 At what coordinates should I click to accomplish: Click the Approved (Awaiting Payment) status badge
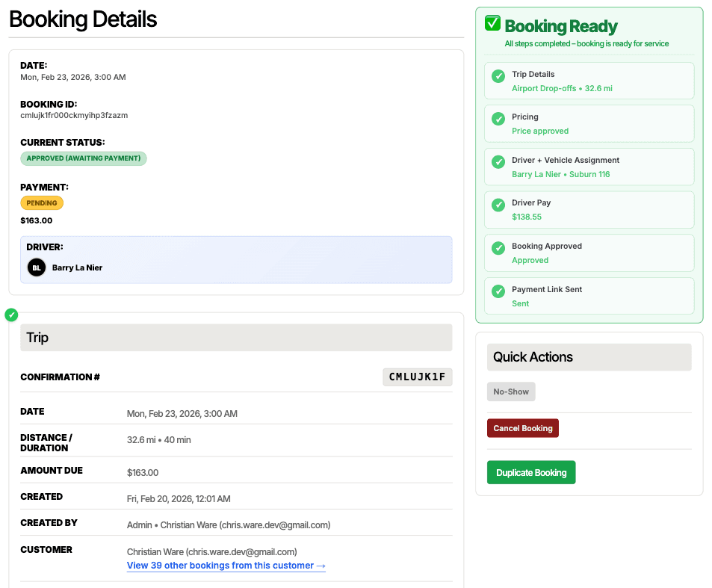pos(84,158)
